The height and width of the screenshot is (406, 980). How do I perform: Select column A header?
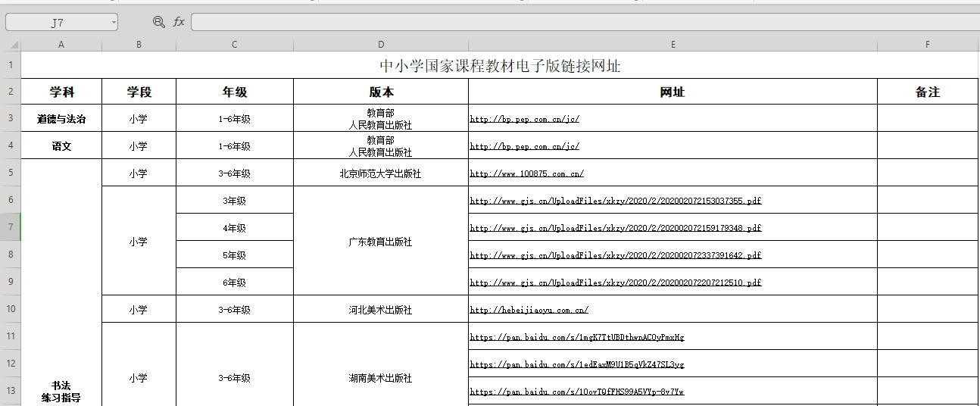[61, 45]
